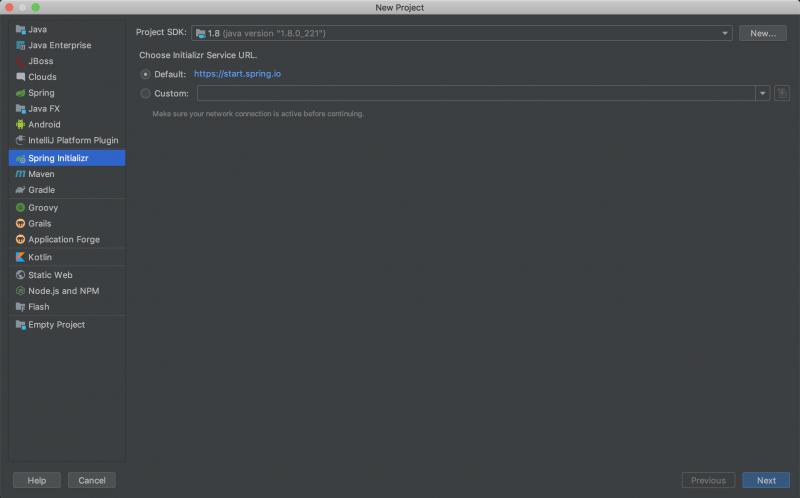Select the Default service URL radio button
Image resolution: width=800 pixels, height=498 pixels.
(x=145, y=74)
